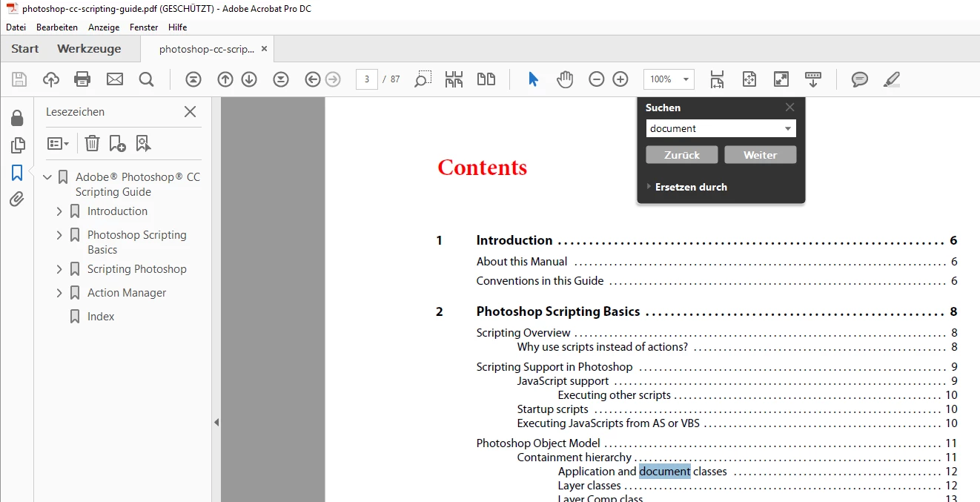The width and height of the screenshot is (980, 502).
Task: Switch to the Start tab
Action: [x=25, y=49]
